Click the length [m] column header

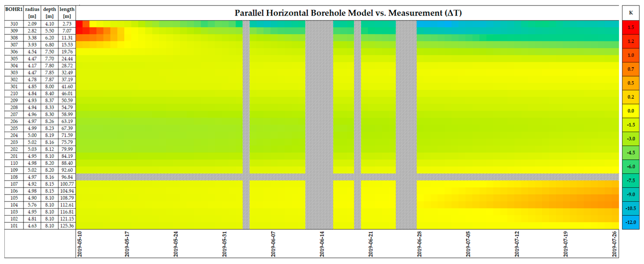(67, 12)
